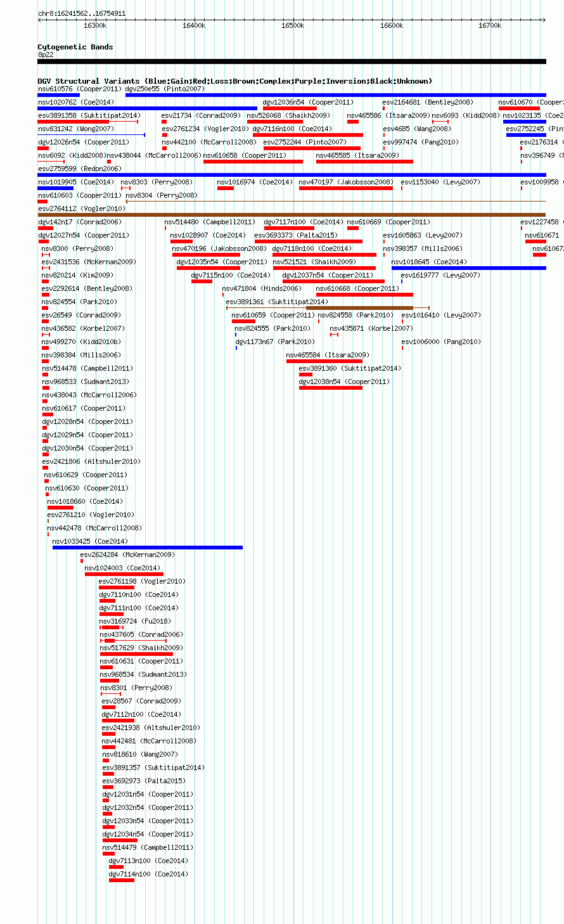Select nsv470197 (Jakobsson2008) label
This screenshot has width=564, height=924.
(347, 182)
